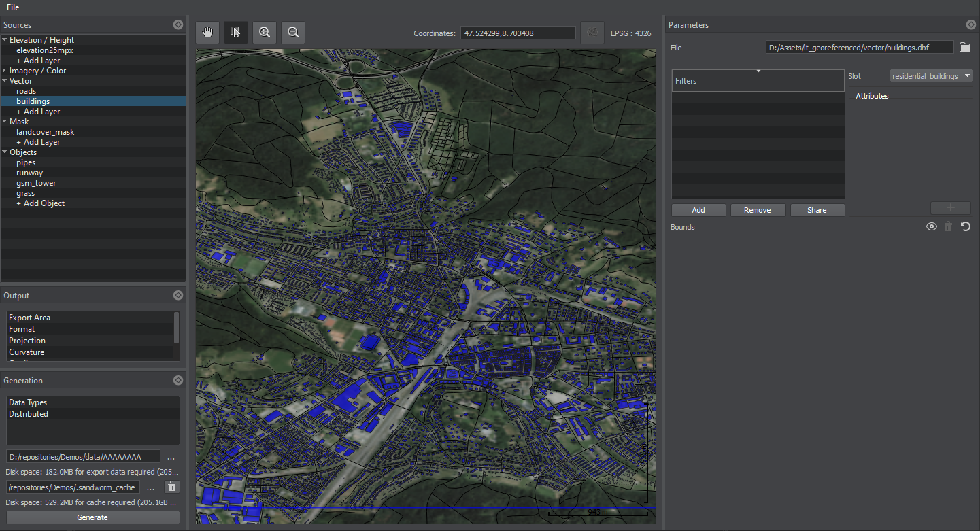Viewport: 980px width, 531px height.
Task: Click the Filters header sort arrow
Action: (x=758, y=71)
